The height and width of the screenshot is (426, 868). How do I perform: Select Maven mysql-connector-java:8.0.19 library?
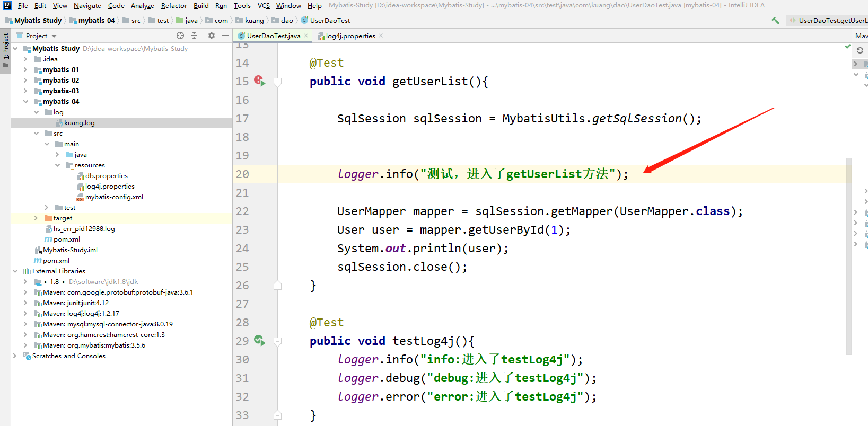coord(108,324)
